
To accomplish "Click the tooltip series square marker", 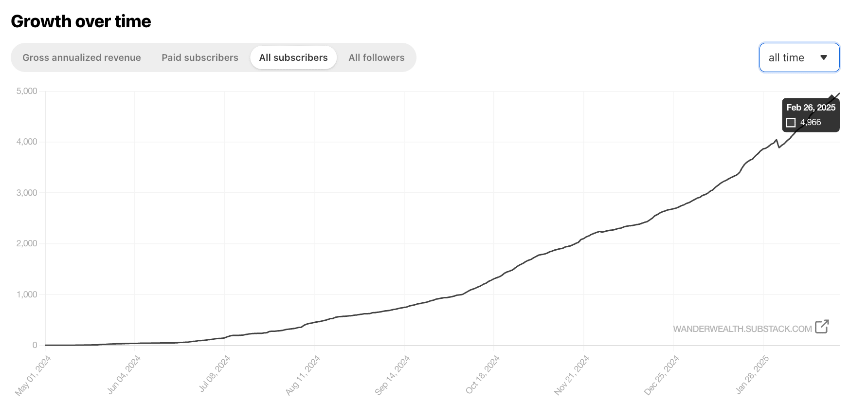I will pos(791,123).
